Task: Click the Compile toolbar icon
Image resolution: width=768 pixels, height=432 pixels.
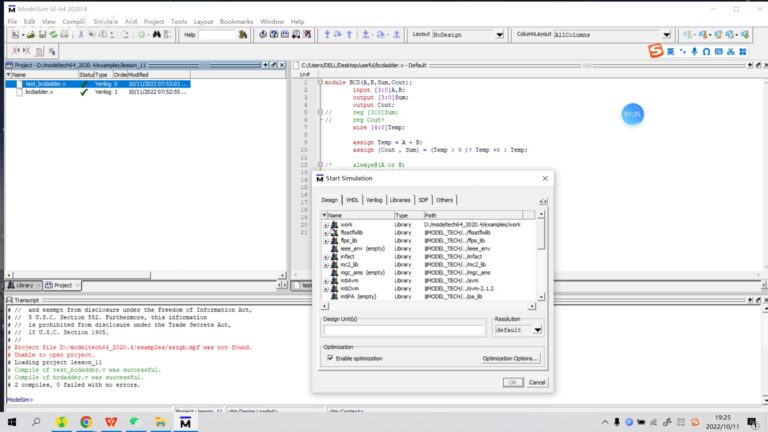Action: (263, 34)
